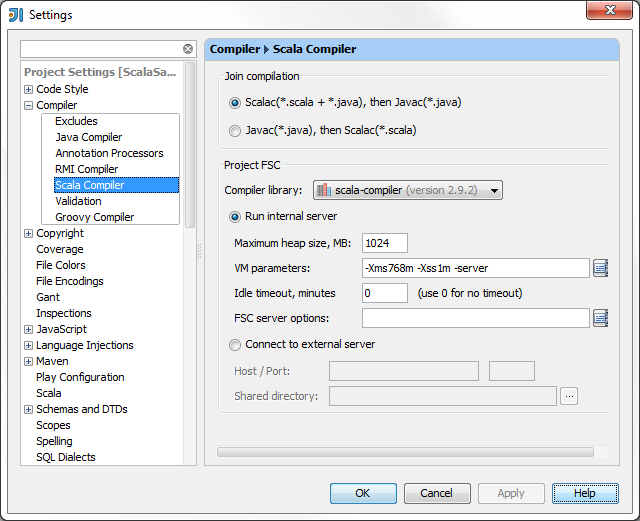Expand the Maven settings node
The image size is (640, 521).
tap(29, 362)
